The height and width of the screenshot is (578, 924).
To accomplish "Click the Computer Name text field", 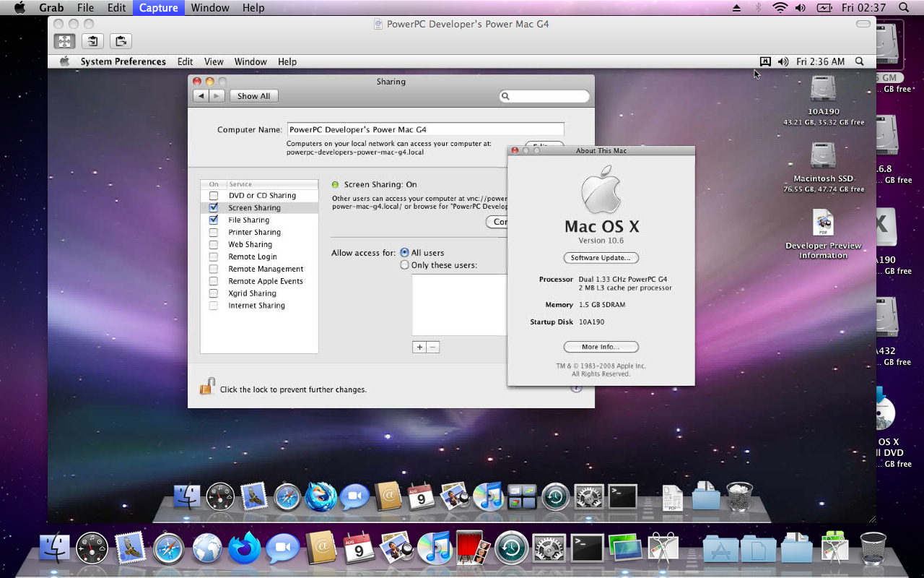I will (x=425, y=129).
